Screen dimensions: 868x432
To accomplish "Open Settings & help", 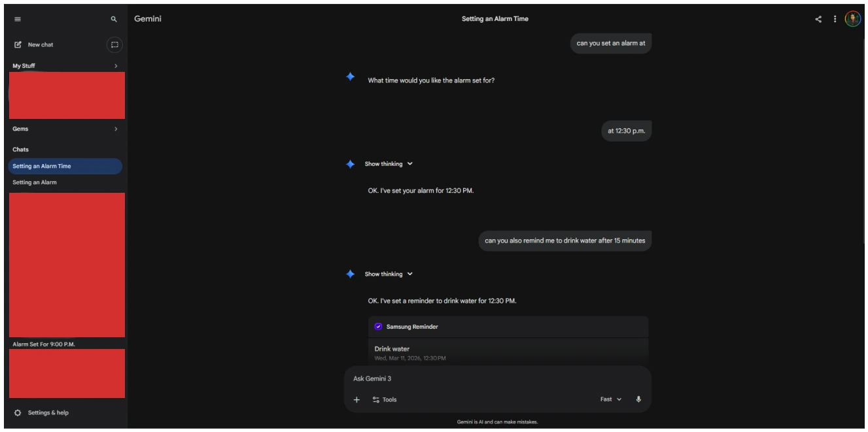I will click(x=41, y=412).
